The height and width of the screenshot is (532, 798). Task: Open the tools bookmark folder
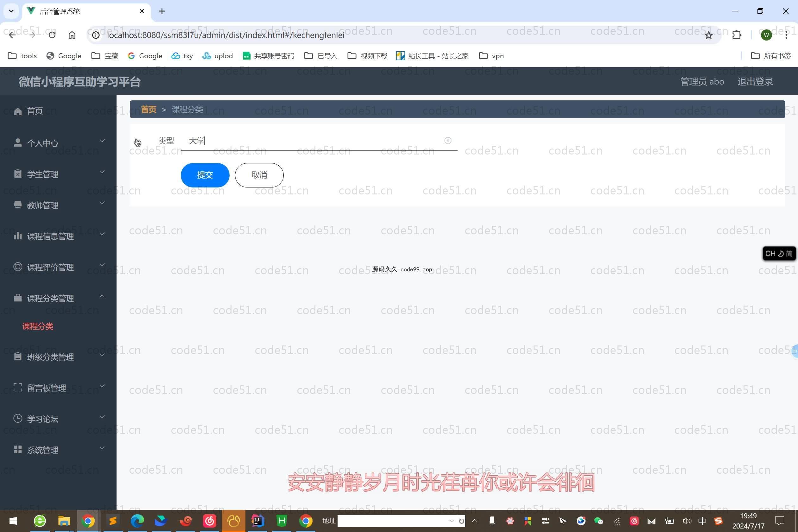22,56
